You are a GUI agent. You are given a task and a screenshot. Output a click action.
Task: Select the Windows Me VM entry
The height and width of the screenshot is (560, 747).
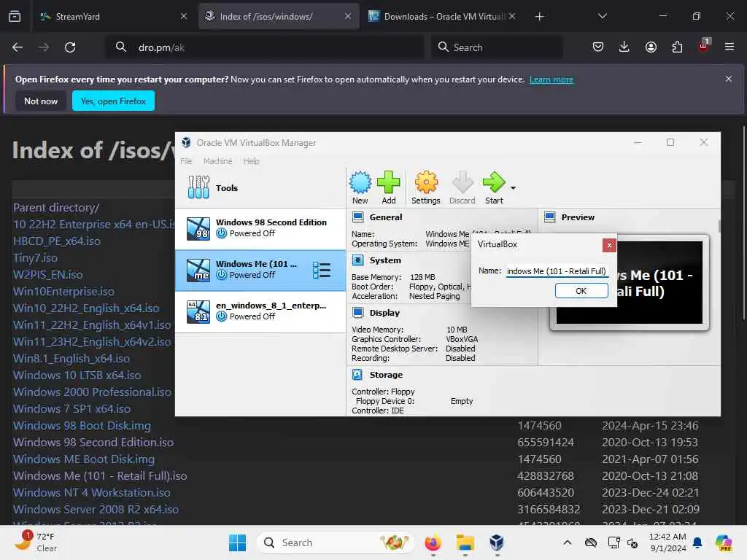260,270
